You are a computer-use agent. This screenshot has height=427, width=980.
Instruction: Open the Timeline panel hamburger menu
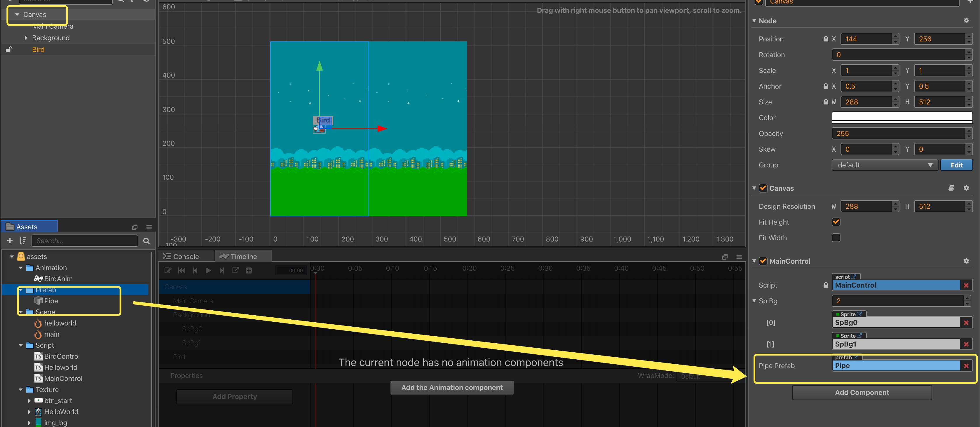[739, 257]
